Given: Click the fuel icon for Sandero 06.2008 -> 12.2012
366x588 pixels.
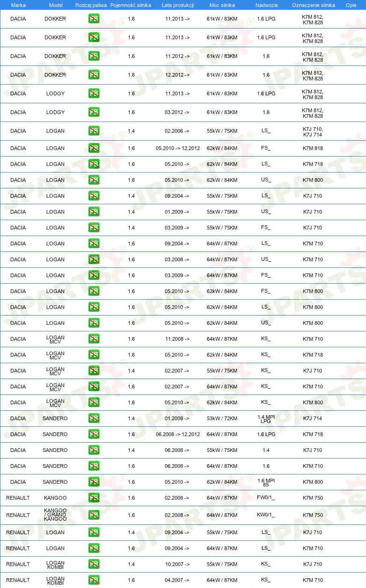Looking at the screenshot, I should point(94,434).
